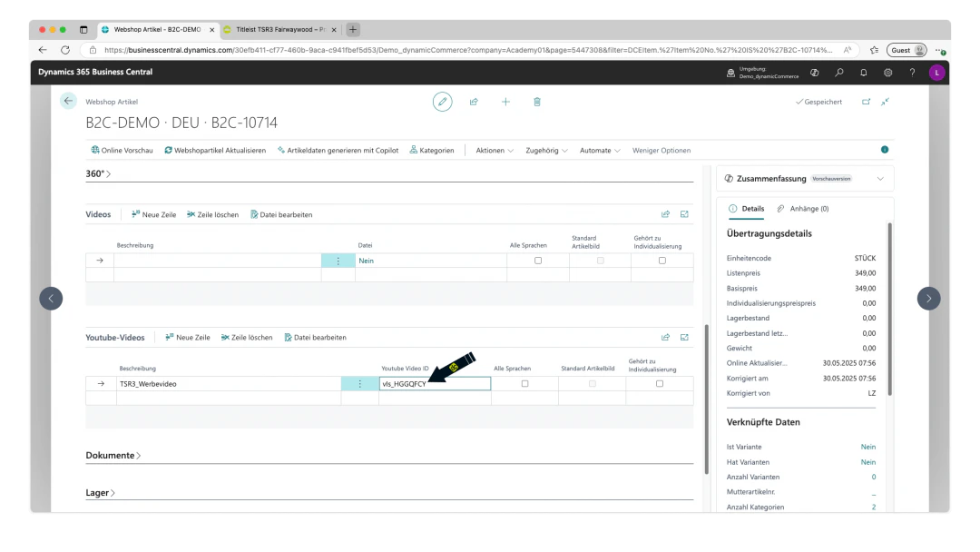980x552 pixels.
Task: Open new browser tab plus button
Action: pos(352,29)
